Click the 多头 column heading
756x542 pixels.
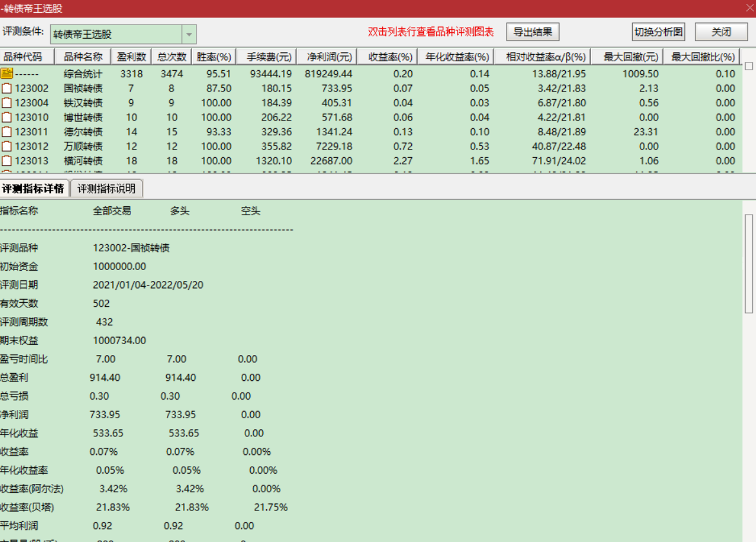[180, 211]
